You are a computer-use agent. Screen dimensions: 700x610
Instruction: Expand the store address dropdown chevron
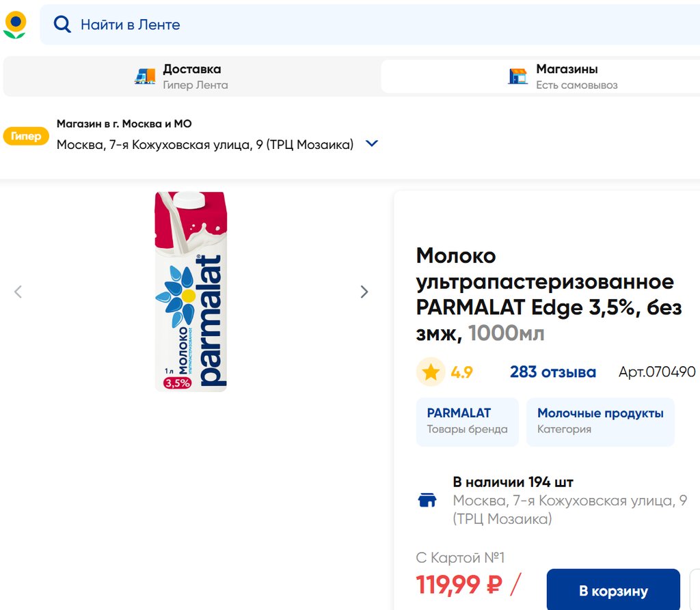tap(372, 144)
